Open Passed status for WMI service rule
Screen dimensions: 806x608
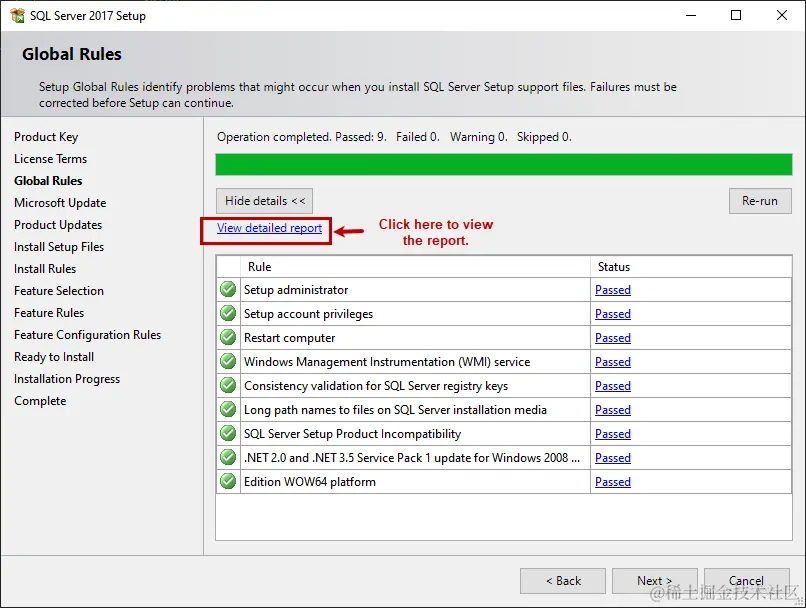pyautogui.click(x=613, y=362)
